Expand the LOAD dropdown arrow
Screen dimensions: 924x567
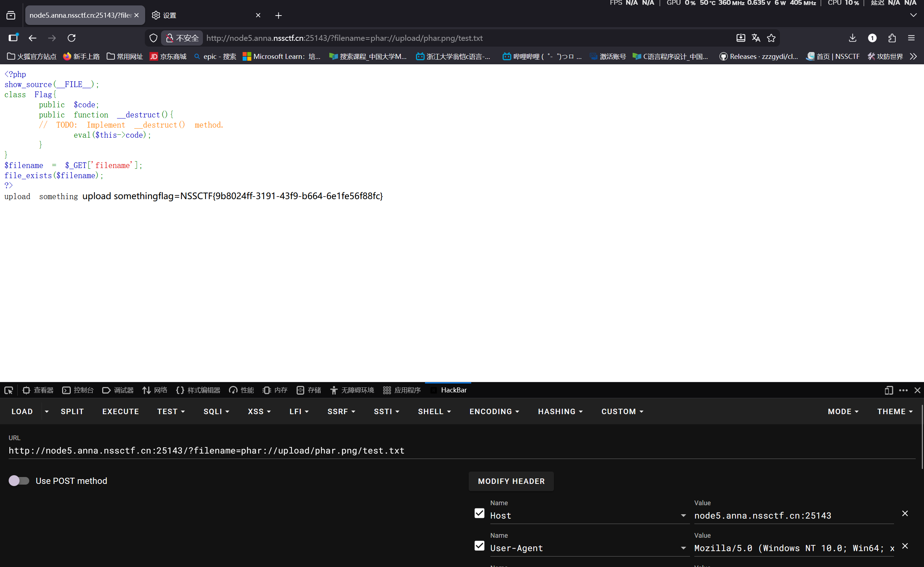[47, 411]
